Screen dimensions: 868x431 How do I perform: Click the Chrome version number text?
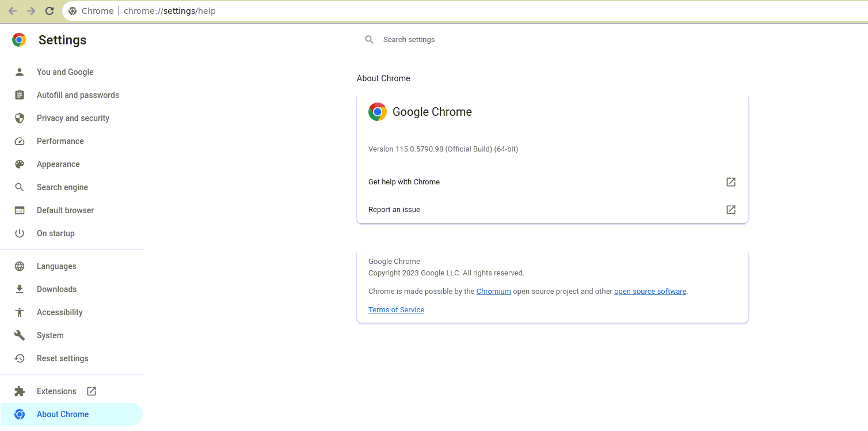click(443, 149)
